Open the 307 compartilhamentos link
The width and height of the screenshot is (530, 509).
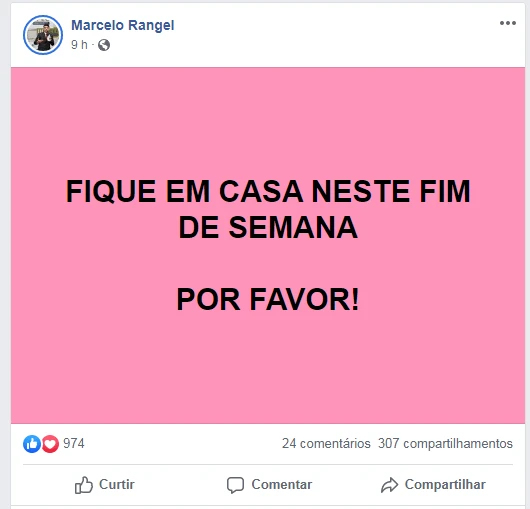[x=445, y=443]
